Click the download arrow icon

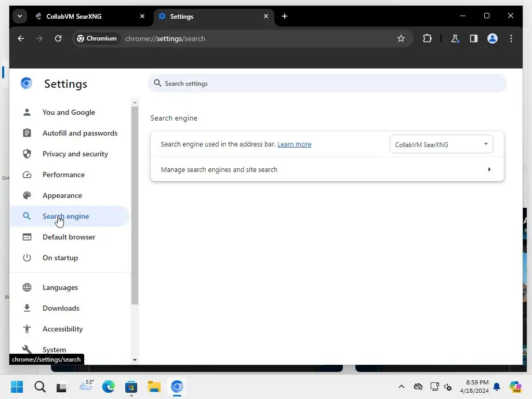27,308
